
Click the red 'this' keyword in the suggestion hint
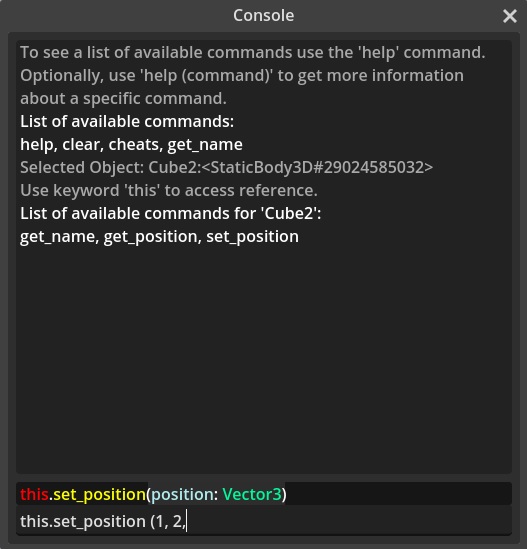(34, 494)
